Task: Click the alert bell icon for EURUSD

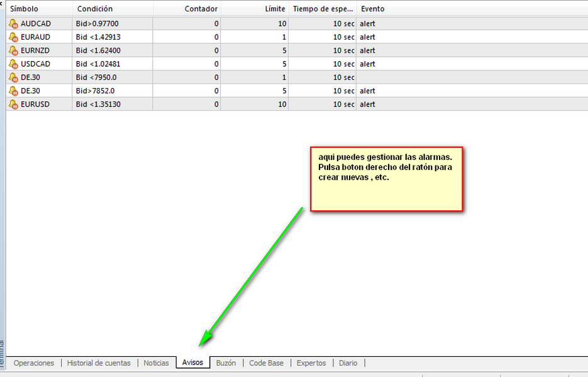Action: [13, 104]
